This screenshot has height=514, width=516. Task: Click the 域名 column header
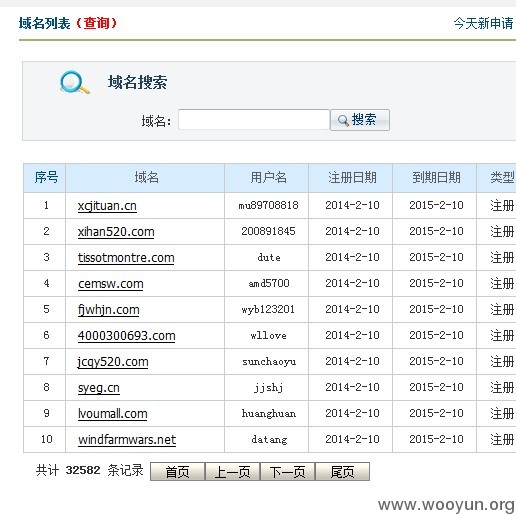[145, 178]
